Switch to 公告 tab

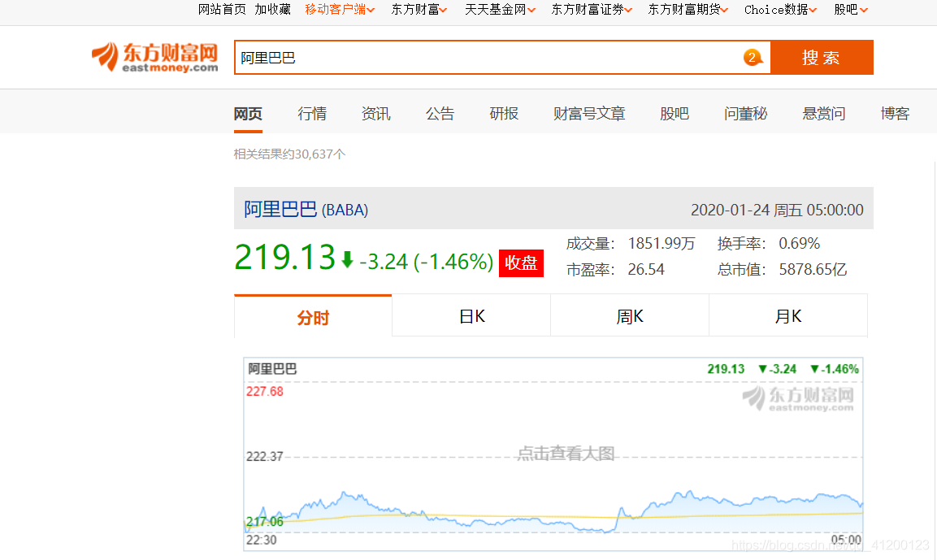click(x=440, y=114)
